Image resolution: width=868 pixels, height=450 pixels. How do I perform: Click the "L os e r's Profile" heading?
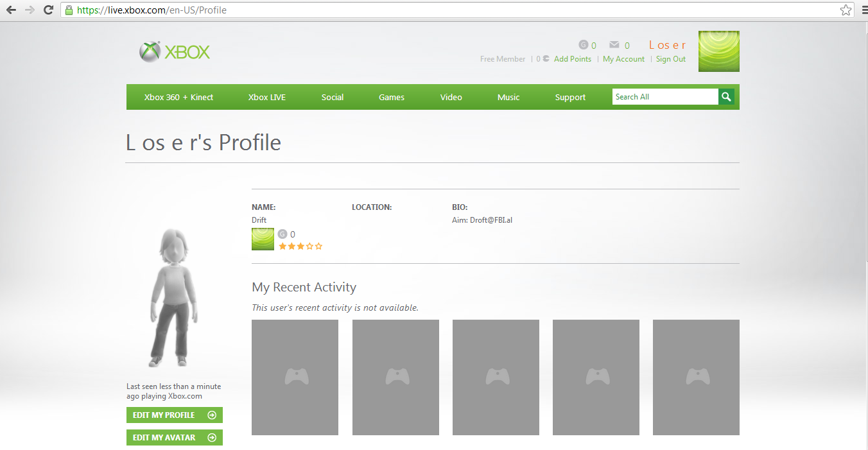tap(204, 143)
